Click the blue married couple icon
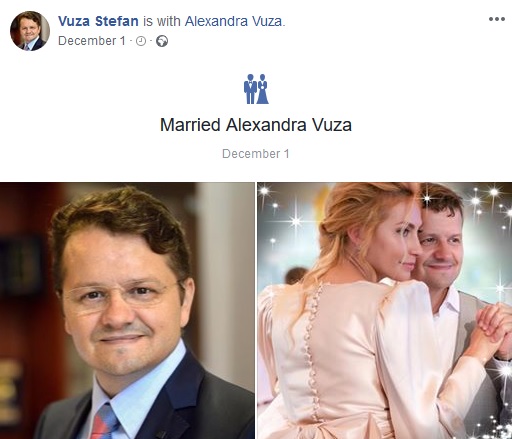The image size is (512, 439). 256,89
